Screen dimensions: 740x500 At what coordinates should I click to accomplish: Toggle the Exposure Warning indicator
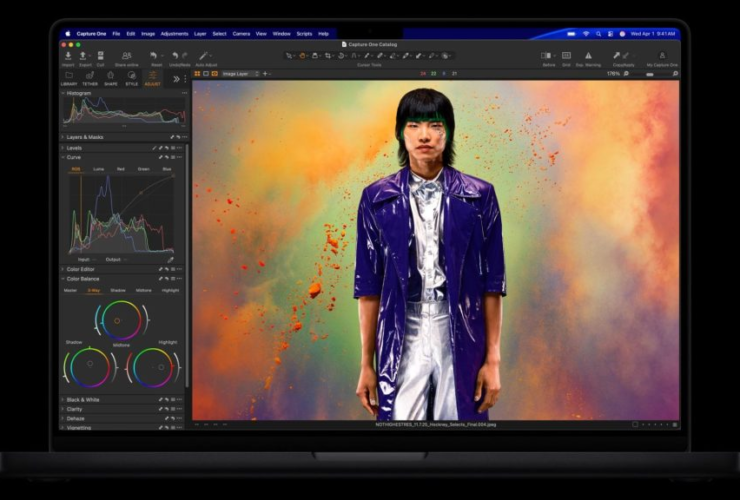(x=588, y=57)
